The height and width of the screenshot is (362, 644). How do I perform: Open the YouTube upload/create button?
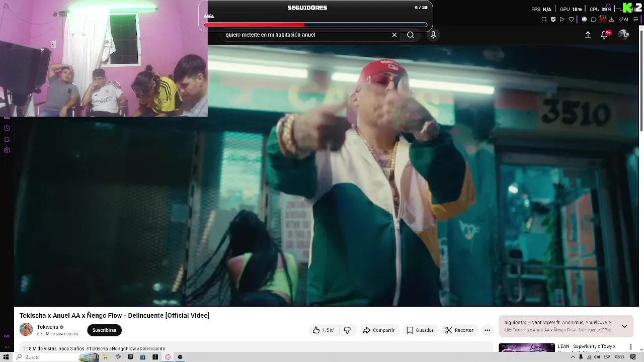[588, 35]
